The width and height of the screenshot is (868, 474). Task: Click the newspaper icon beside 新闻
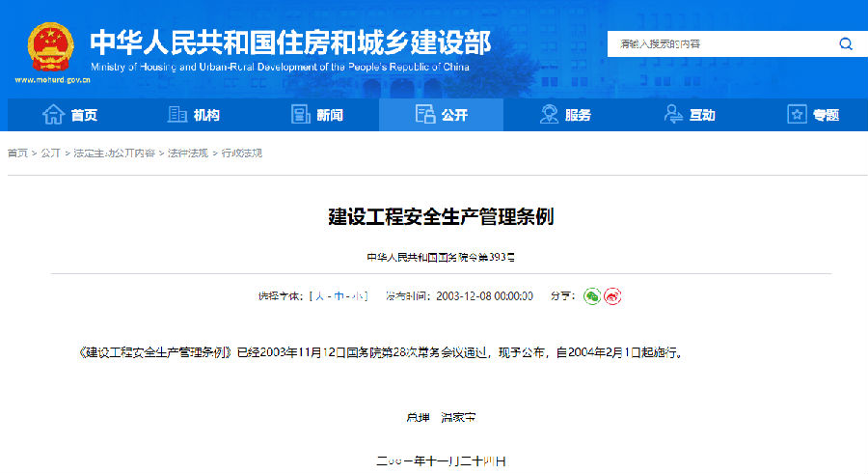pyautogui.click(x=301, y=115)
